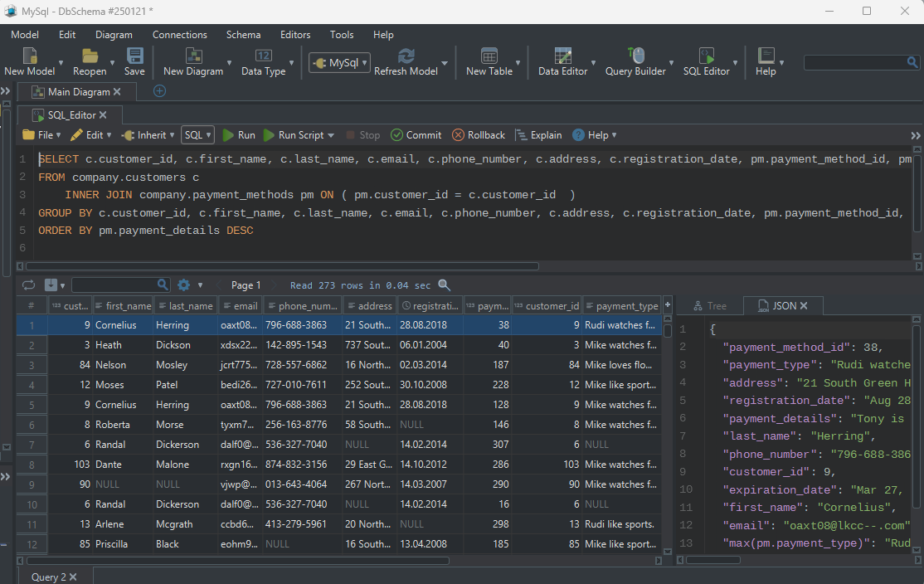Commit the transaction
924x584 pixels.
point(416,135)
